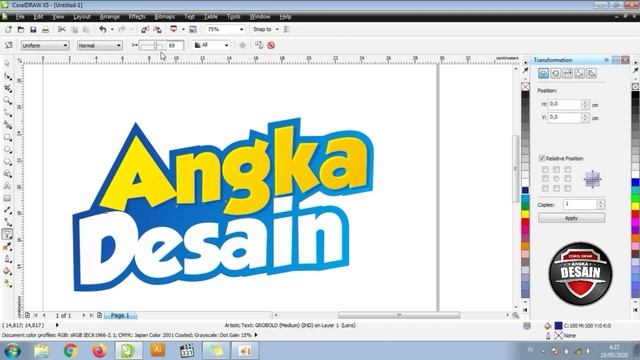
Task: Select the Text tool in the toolbox
Action: point(7,186)
